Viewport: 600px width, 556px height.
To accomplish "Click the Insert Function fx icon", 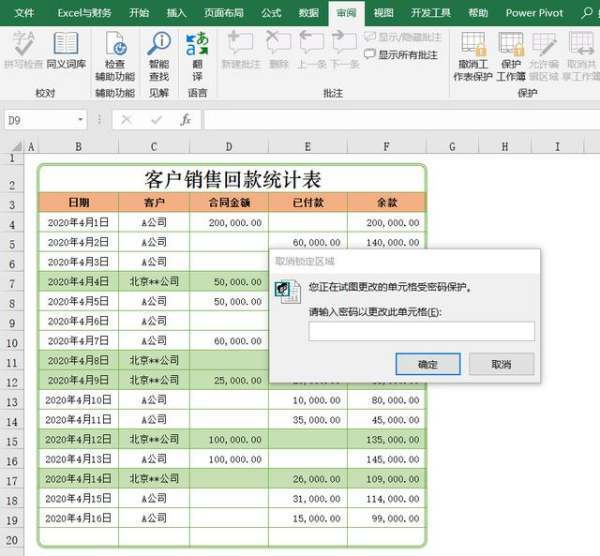I will pos(185,120).
